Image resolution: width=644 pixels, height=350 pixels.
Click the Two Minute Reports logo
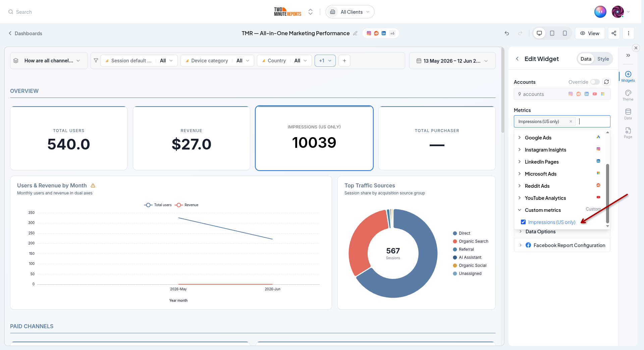pyautogui.click(x=287, y=12)
